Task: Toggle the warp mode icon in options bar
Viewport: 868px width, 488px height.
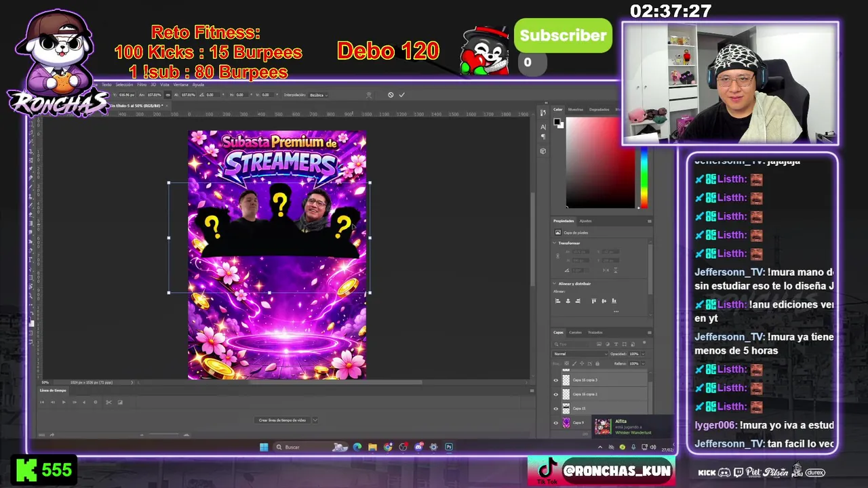Action: pos(369,95)
